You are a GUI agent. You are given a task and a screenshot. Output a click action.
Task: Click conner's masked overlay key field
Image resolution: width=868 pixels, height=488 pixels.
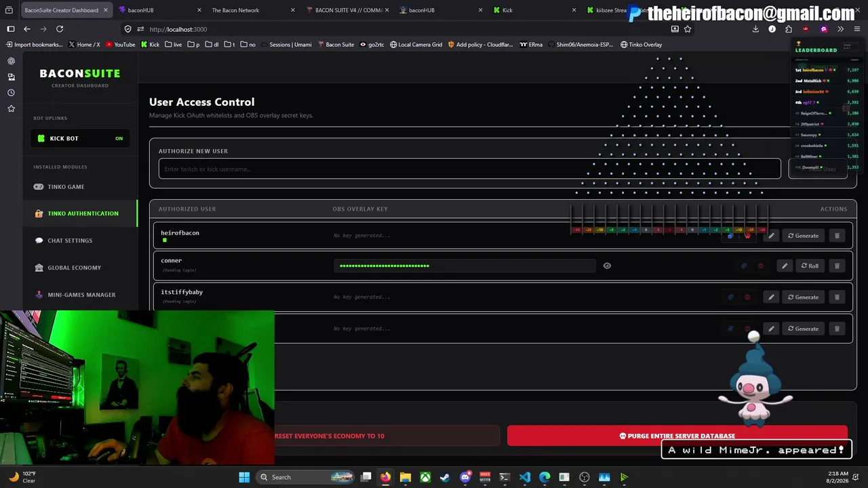(465, 266)
